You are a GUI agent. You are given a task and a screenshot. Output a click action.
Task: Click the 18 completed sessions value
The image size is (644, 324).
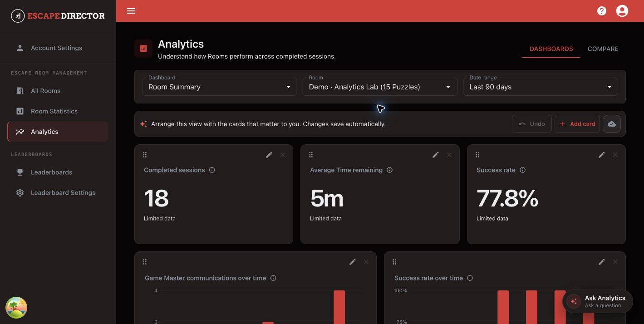pyautogui.click(x=156, y=198)
